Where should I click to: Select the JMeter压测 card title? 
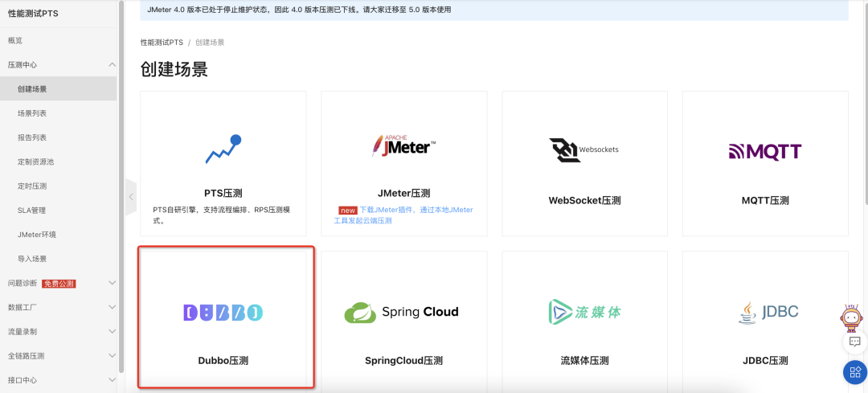[403, 194]
